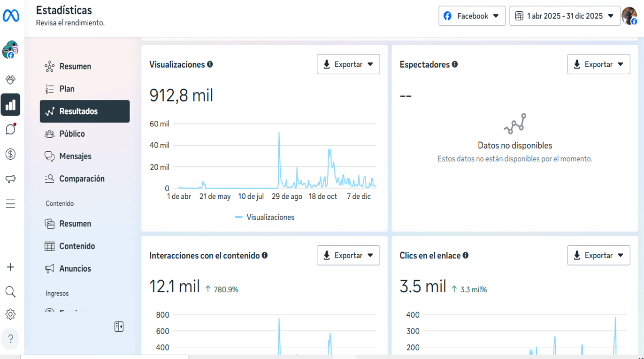644x359 pixels.
Task: Toggle the Visualizaciones legend series
Action: 265,217
